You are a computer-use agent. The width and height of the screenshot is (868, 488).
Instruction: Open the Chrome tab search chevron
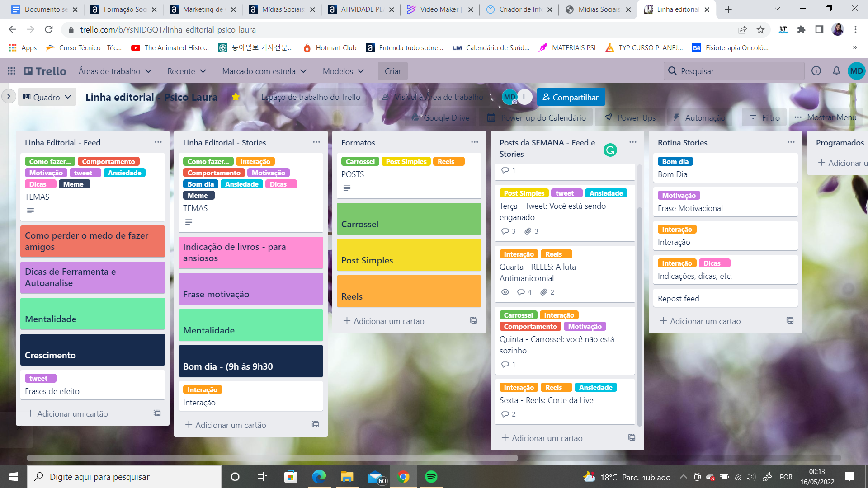point(777,9)
